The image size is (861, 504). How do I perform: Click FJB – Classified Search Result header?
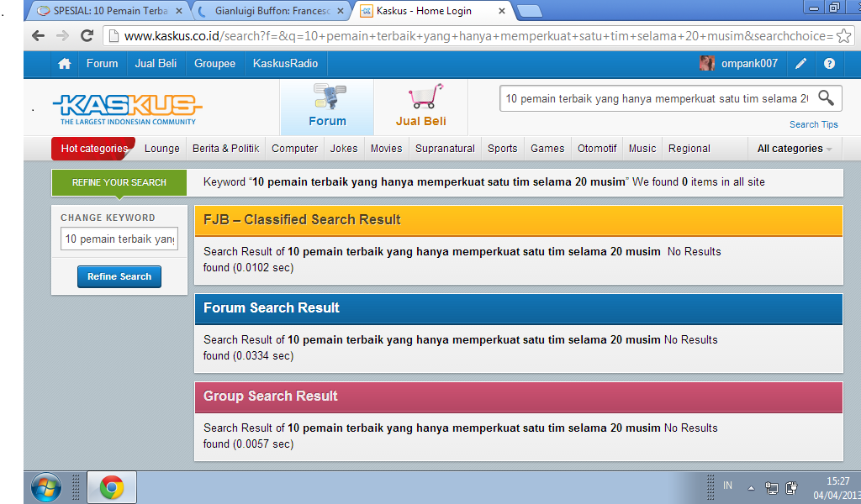tap(518, 220)
